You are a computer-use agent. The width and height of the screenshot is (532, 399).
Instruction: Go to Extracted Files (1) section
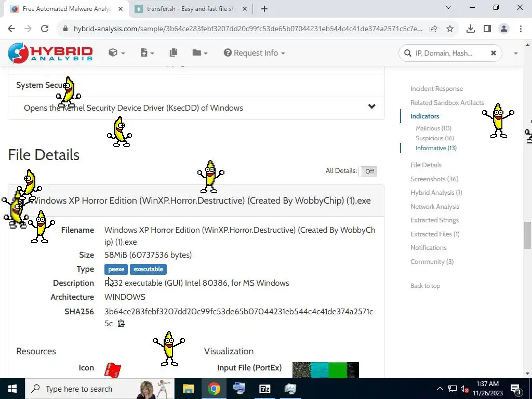[x=435, y=234]
